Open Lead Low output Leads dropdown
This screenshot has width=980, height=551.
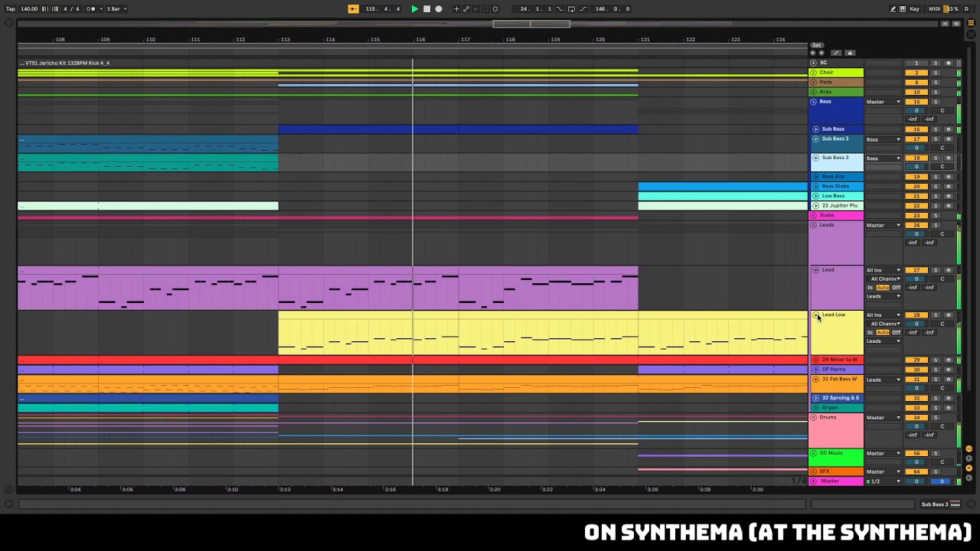pos(884,341)
